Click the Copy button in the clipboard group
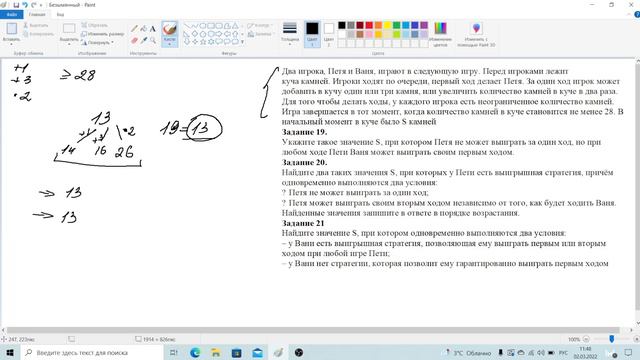 [x=38, y=34]
